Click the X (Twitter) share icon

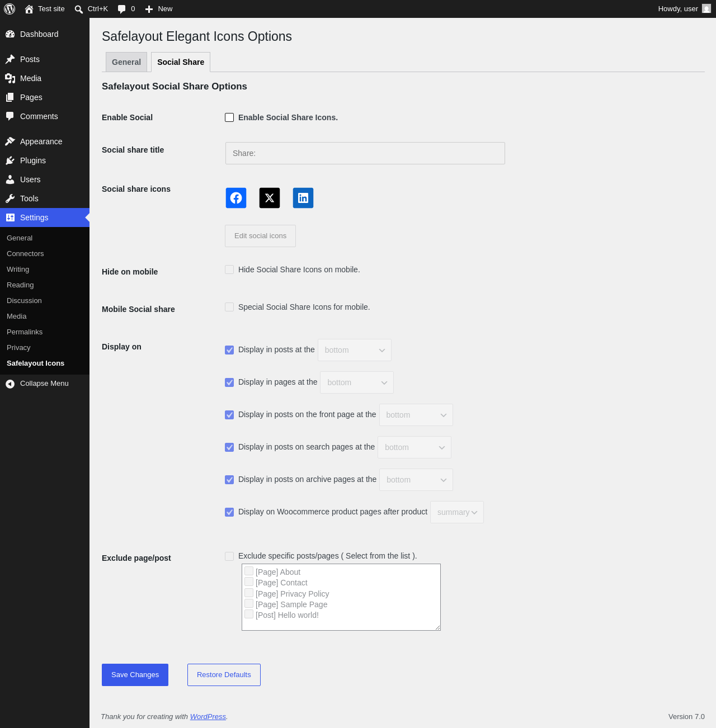(270, 198)
